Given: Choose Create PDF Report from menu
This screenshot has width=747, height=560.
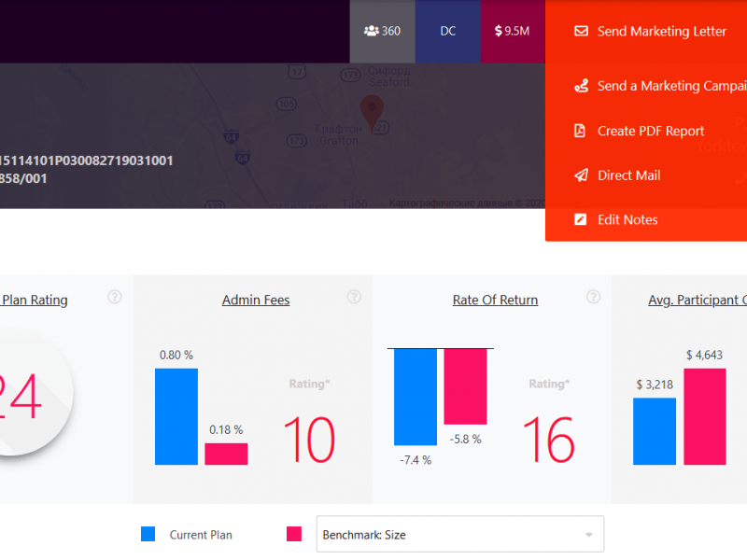Looking at the screenshot, I should tap(651, 131).
